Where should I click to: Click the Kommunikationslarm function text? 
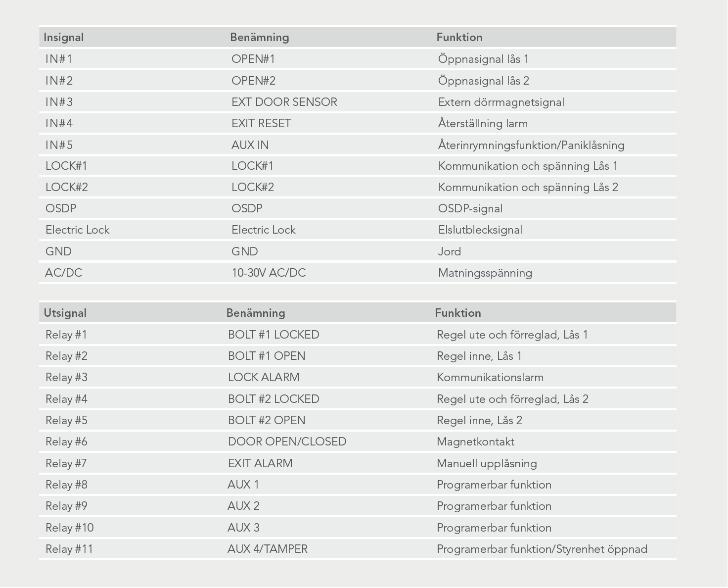[490, 377]
